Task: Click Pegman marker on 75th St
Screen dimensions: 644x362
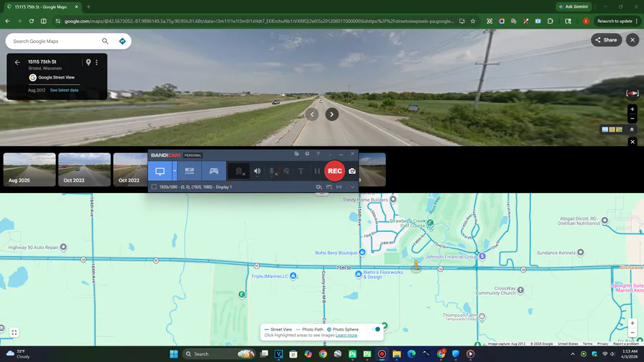Action: pyautogui.click(x=416, y=265)
